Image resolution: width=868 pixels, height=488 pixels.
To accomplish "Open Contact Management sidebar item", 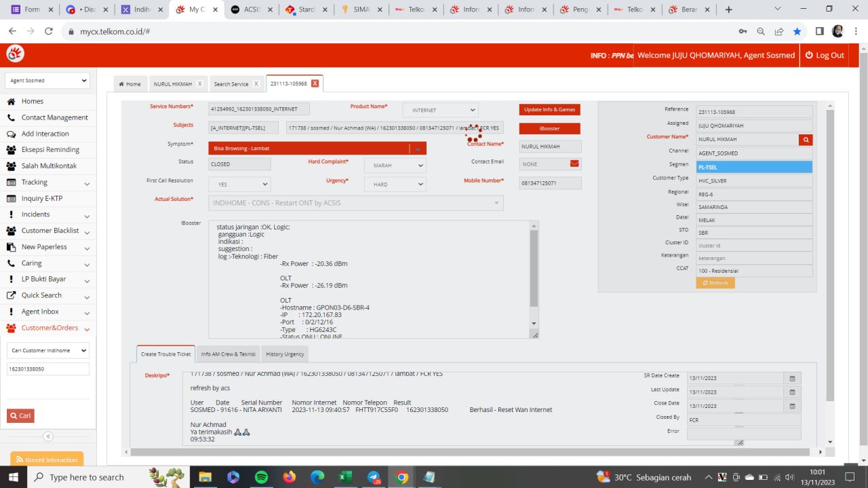I will 54,117.
